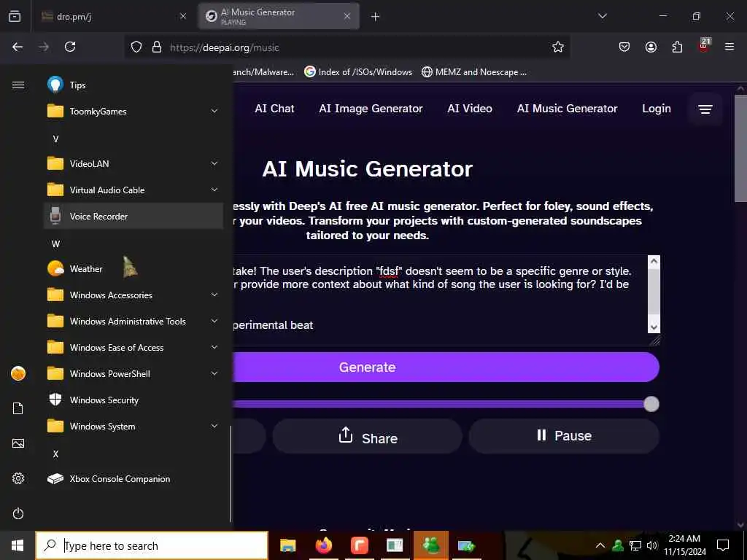Viewport: 747px width, 560px height.
Task: Expand the Windows Accessories folder
Action: pos(133,295)
